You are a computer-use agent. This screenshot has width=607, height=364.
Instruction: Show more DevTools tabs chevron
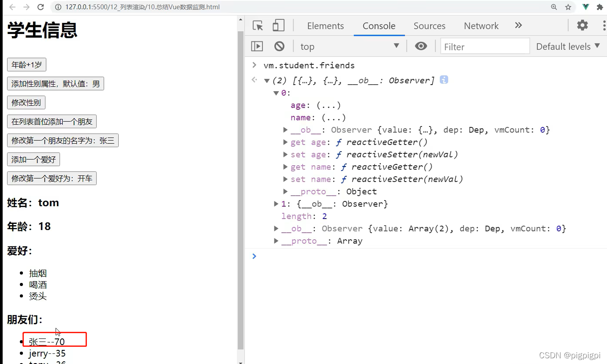click(x=518, y=26)
